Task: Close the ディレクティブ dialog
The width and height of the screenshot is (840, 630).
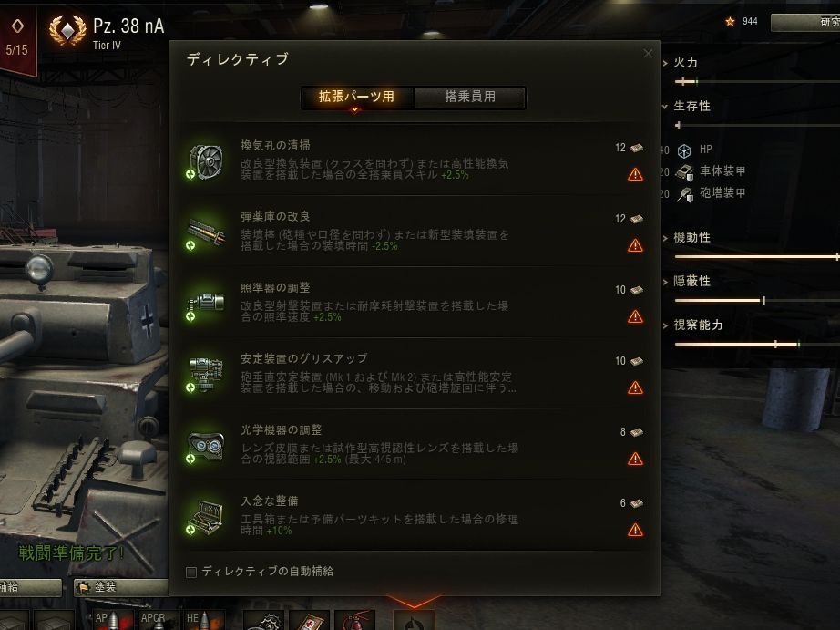Action: (x=648, y=53)
